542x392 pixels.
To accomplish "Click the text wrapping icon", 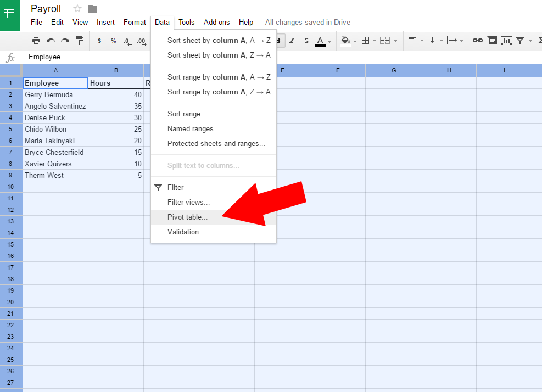I will [452, 41].
